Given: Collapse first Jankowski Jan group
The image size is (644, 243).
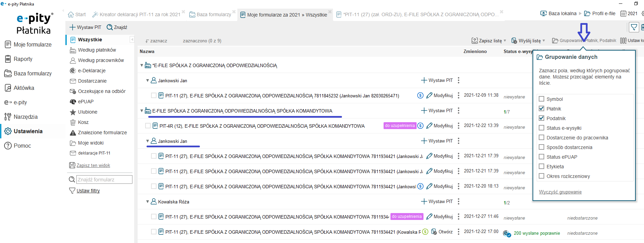Looking at the screenshot, I should pos(148,81).
